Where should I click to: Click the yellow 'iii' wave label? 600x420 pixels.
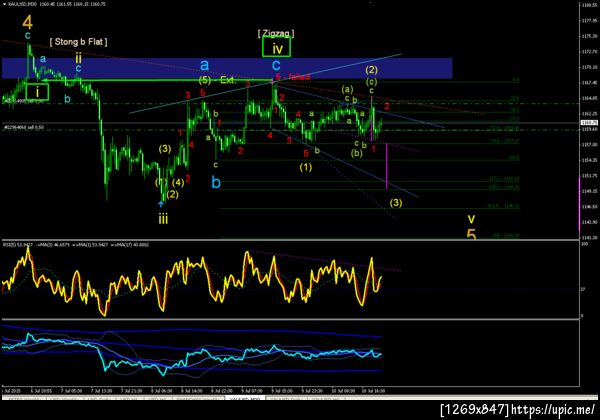[163, 219]
